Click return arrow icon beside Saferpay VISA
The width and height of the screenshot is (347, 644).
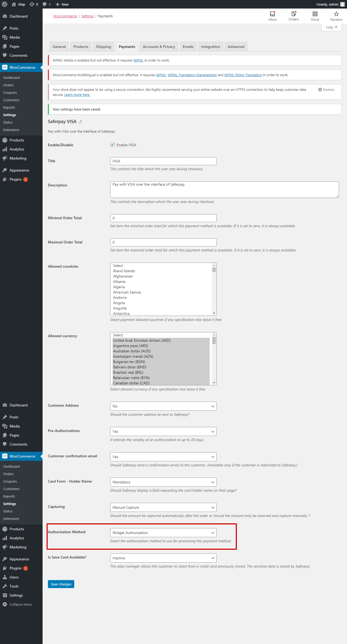tap(80, 122)
